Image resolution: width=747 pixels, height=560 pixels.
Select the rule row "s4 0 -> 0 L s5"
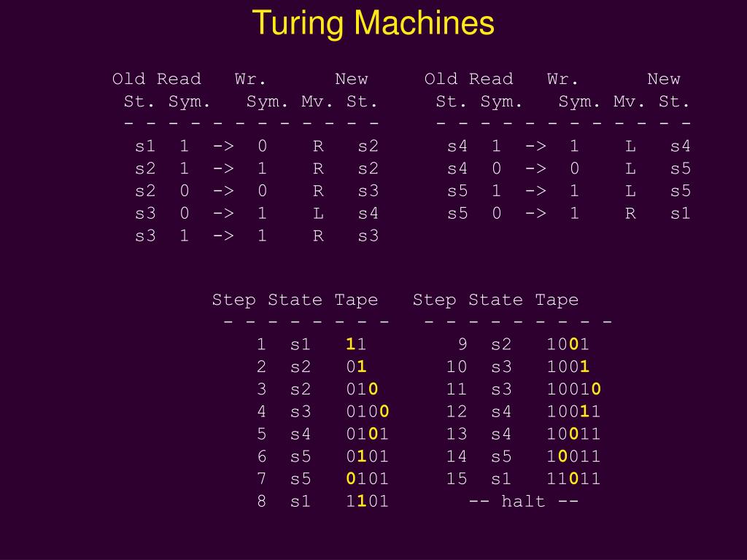tap(569, 168)
